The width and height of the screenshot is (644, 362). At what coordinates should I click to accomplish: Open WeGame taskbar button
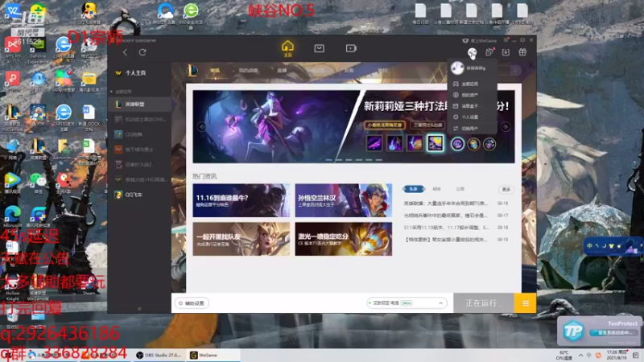tap(213, 355)
